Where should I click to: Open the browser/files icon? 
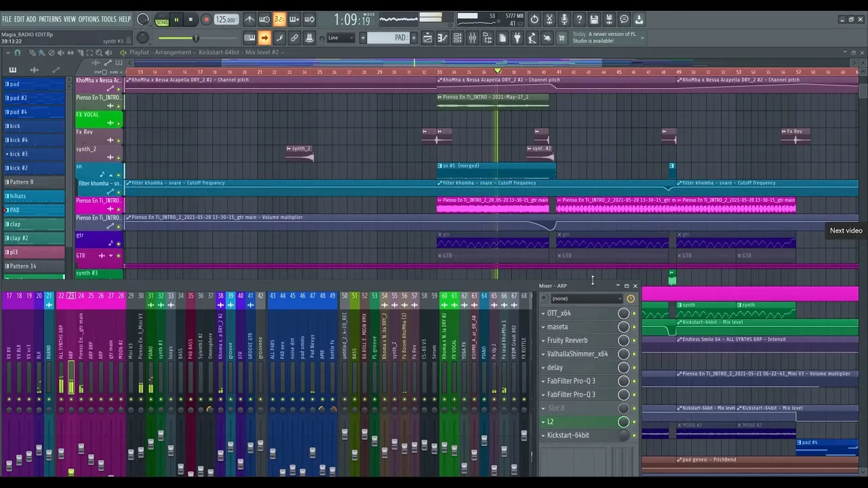click(x=488, y=38)
